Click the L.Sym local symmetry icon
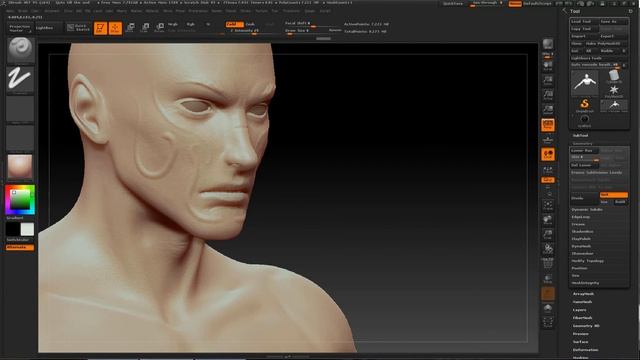 coord(548,170)
